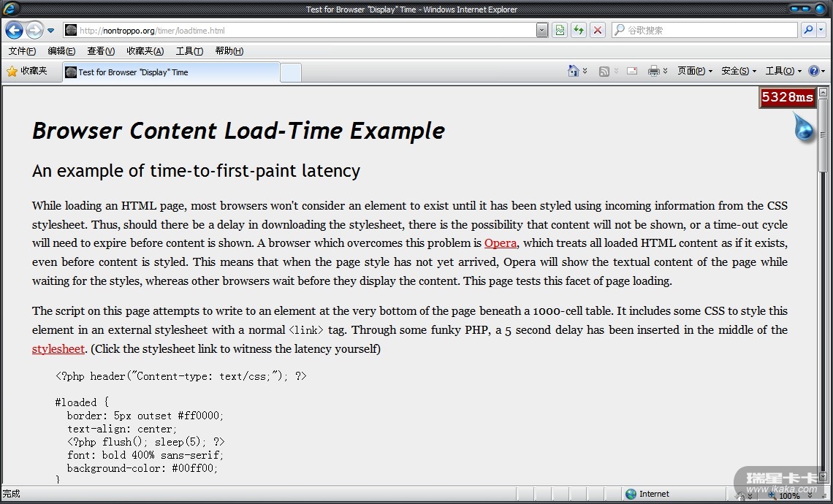Click the Print printer icon
Image resolution: width=833 pixels, height=504 pixels.
point(654,71)
